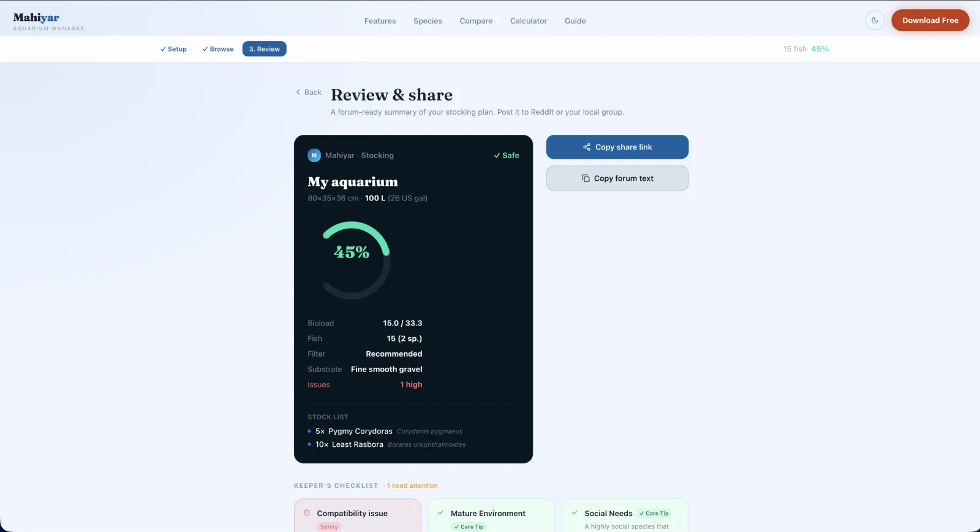Click the Care Tip tag beside Social Needs
980x532 pixels.
654,514
